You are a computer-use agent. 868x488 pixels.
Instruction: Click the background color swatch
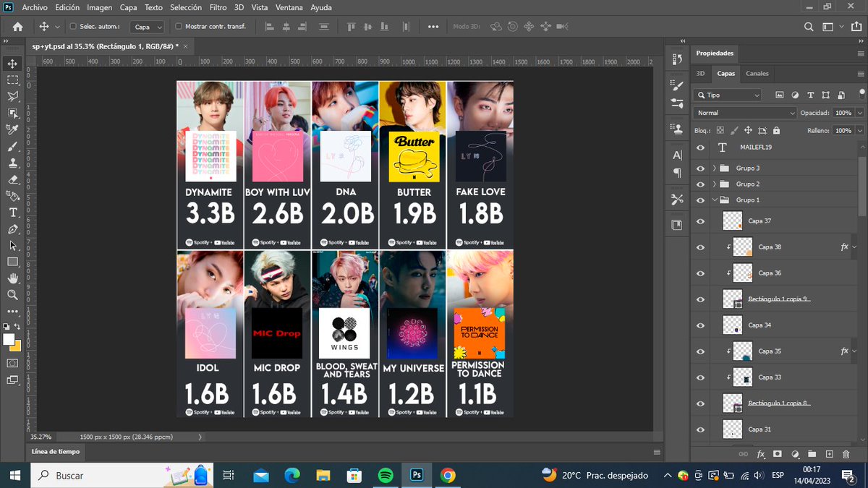click(16, 346)
